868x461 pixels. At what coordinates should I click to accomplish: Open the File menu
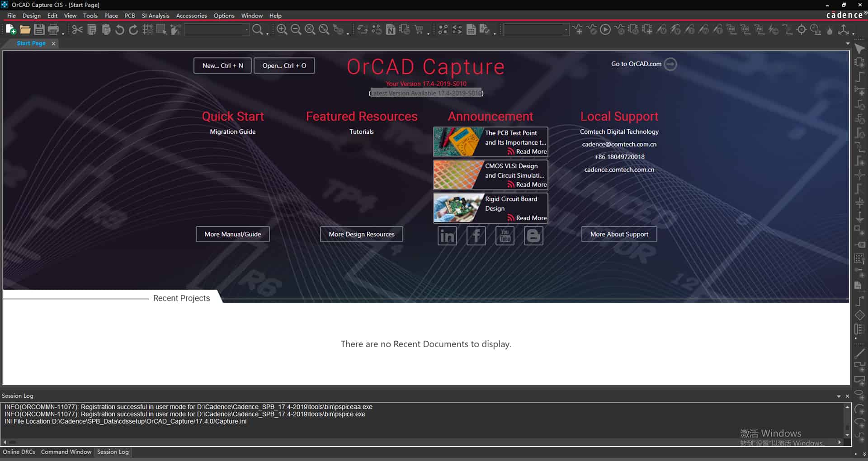[11, 15]
